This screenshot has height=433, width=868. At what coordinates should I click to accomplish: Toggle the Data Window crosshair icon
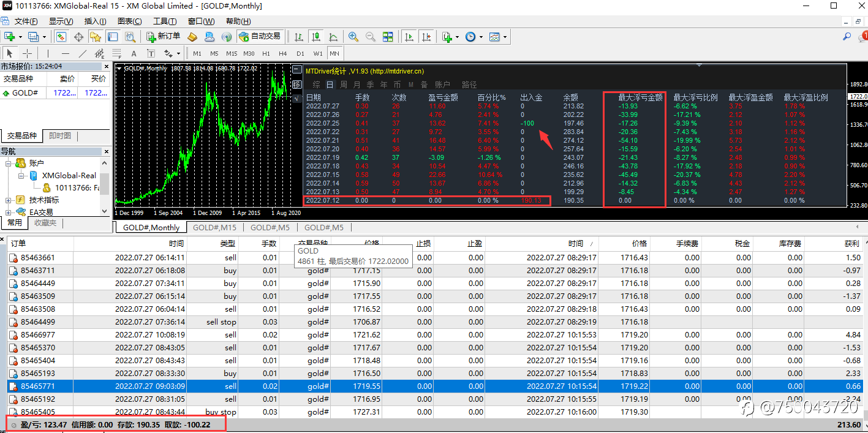coord(78,37)
